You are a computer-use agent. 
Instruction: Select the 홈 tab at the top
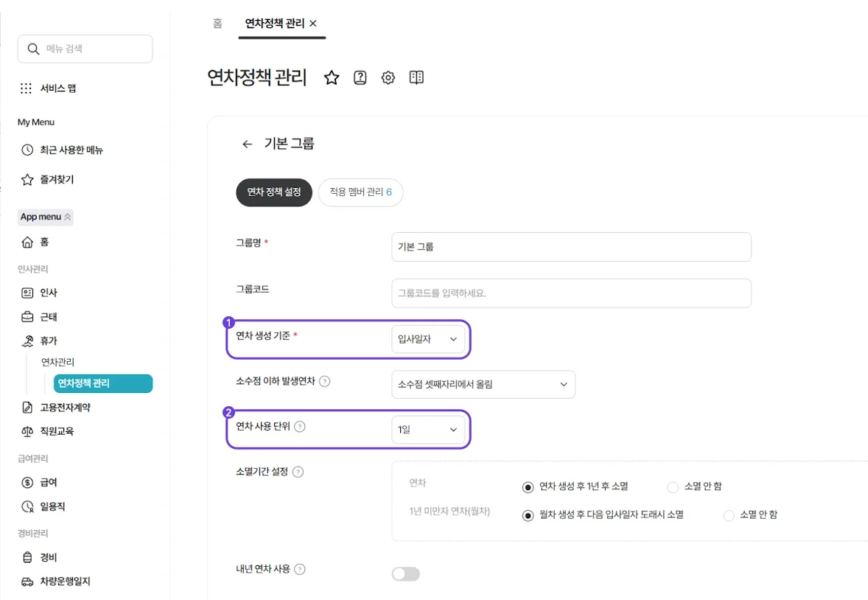coord(217,24)
